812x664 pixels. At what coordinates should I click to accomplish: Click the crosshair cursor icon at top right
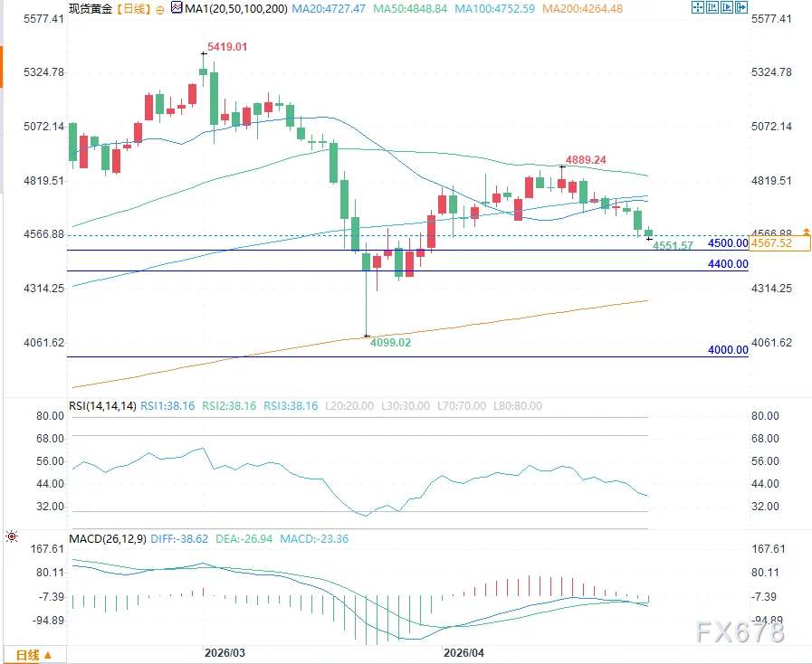pos(698,7)
